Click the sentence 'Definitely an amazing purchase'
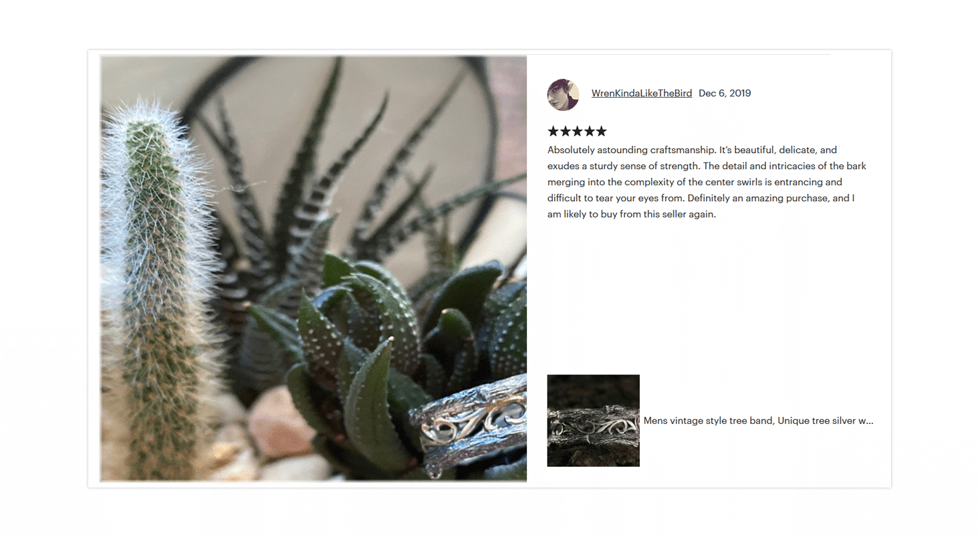 coord(759,198)
